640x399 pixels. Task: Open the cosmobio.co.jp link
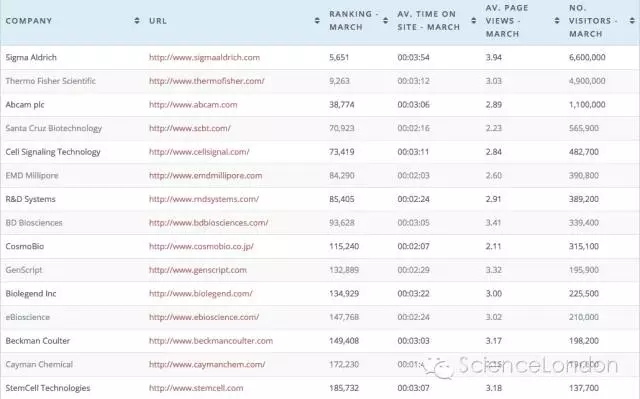201,247
